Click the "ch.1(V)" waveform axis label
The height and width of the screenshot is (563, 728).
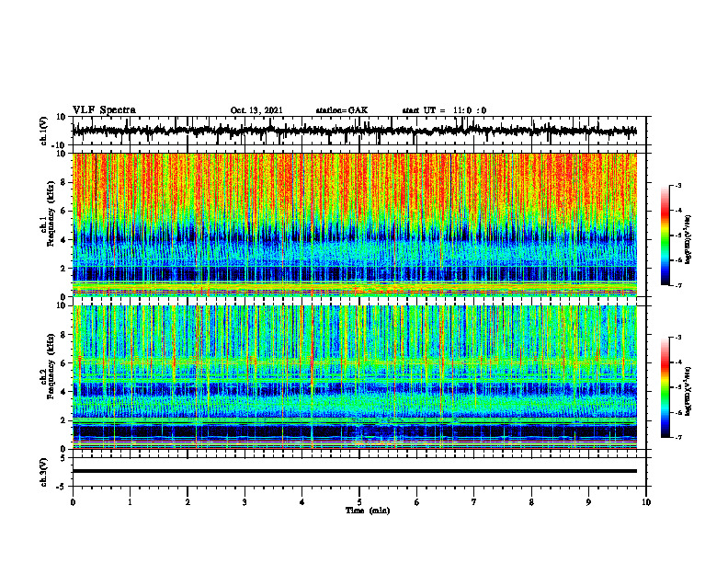tap(43, 131)
